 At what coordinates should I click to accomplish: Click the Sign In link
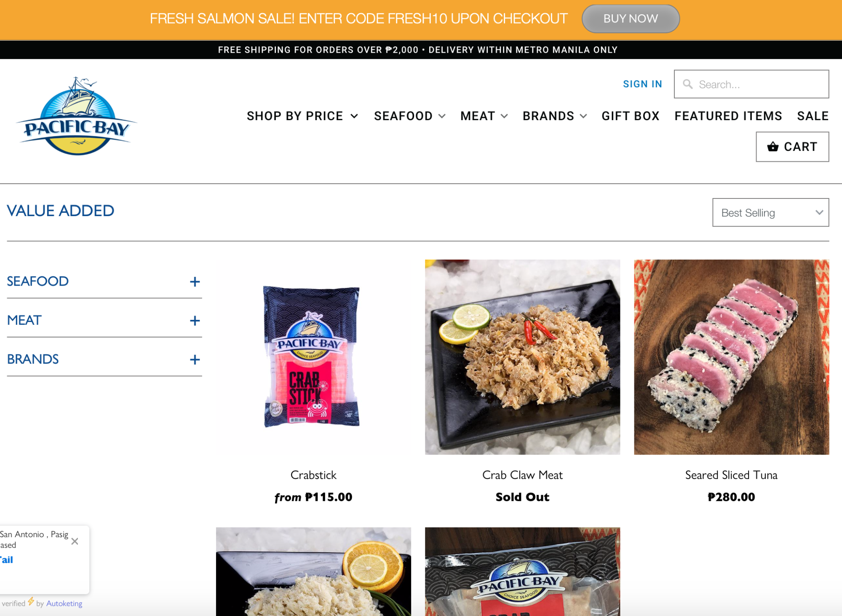click(642, 84)
